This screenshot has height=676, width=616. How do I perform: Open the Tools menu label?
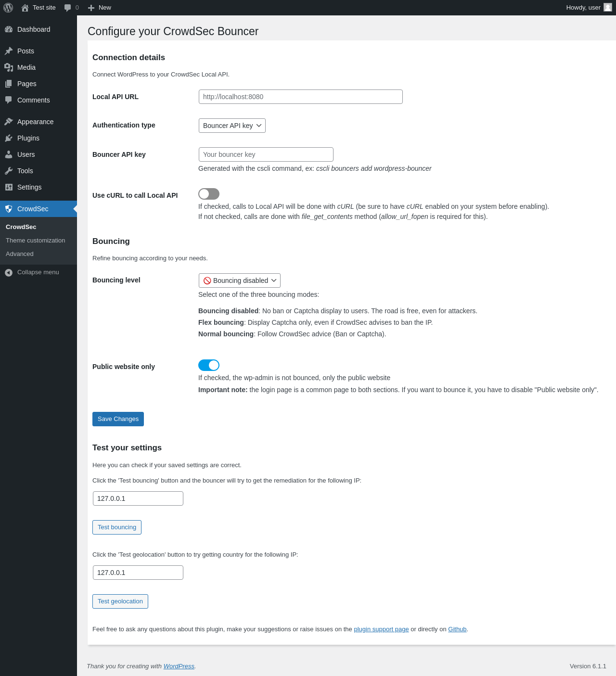[25, 171]
